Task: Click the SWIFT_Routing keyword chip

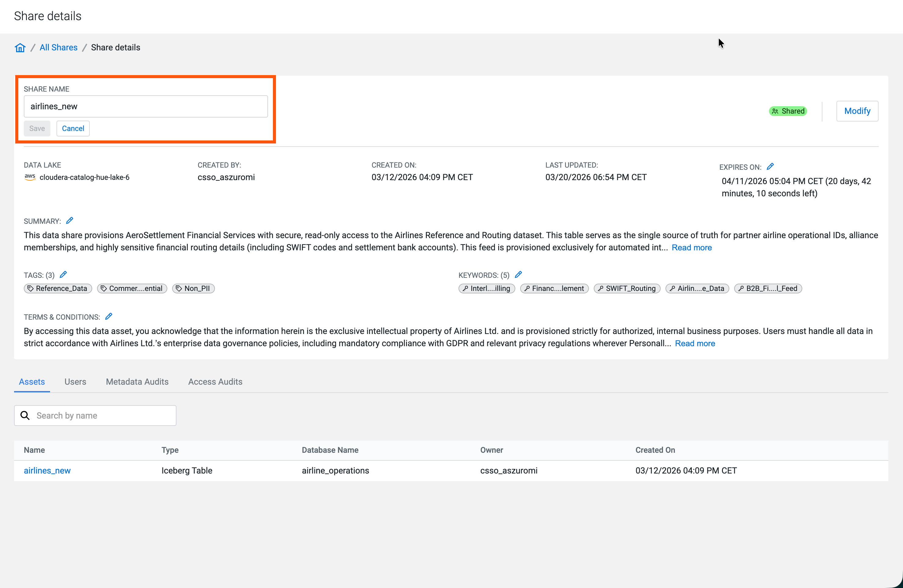Action: pos(627,288)
